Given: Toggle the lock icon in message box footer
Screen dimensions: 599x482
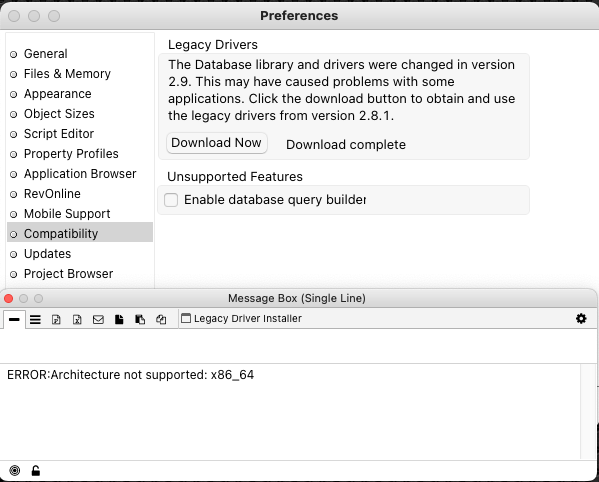Looking at the screenshot, I should click(36, 471).
